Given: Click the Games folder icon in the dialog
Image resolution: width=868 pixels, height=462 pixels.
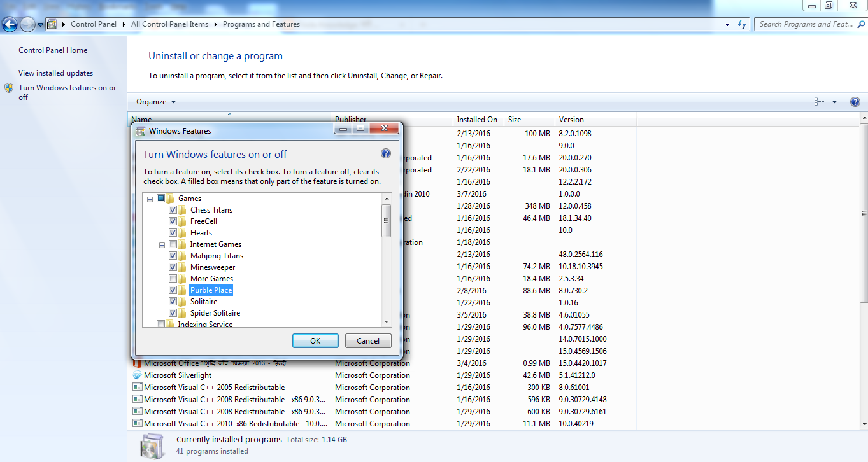Looking at the screenshot, I should coord(171,198).
